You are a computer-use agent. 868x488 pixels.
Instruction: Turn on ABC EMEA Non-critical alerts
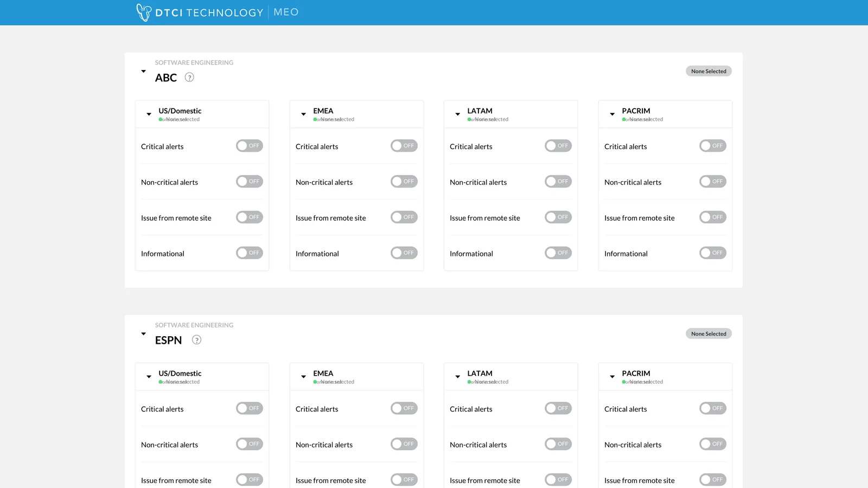[x=404, y=182]
